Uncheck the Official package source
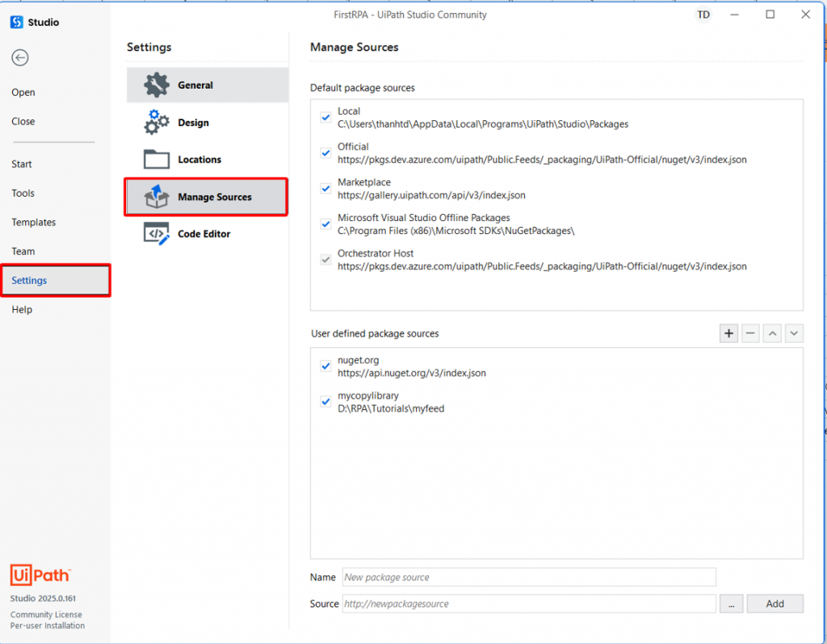Image resolution: width=827 pixels, height=644 pixels. 326,153
